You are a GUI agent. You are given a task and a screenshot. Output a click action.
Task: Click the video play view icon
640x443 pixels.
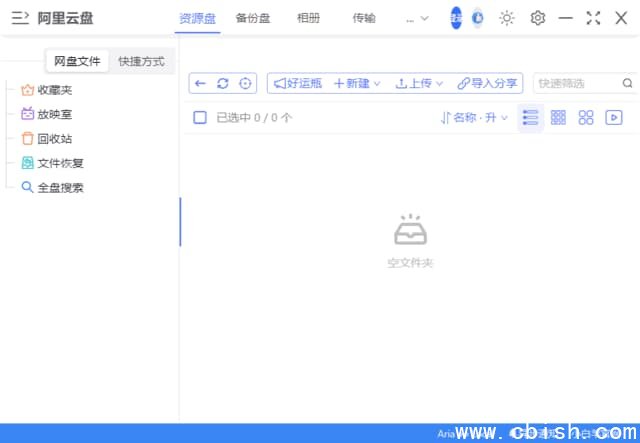[614, 118]
